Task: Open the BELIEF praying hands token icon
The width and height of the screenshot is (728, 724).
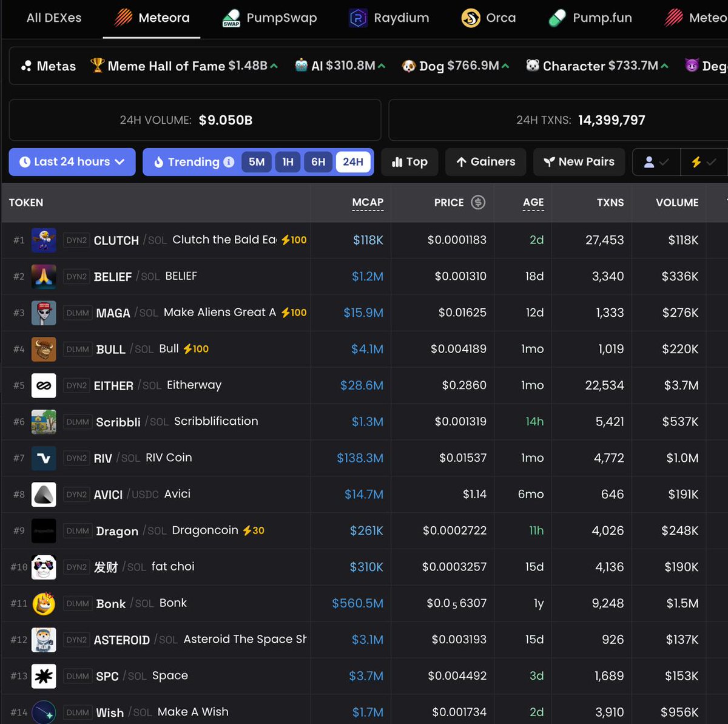Action: [44, 276]
